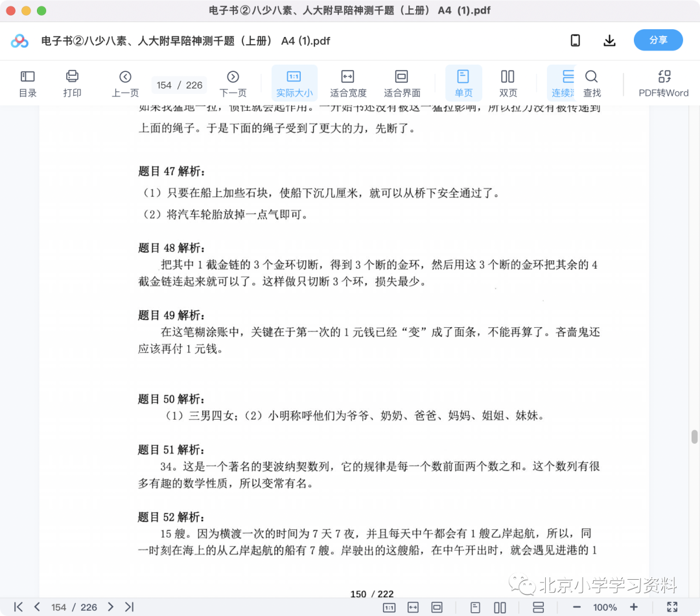Toggle 连续 continuous scrolling mode
700x616 pixels.
point(563,84)
